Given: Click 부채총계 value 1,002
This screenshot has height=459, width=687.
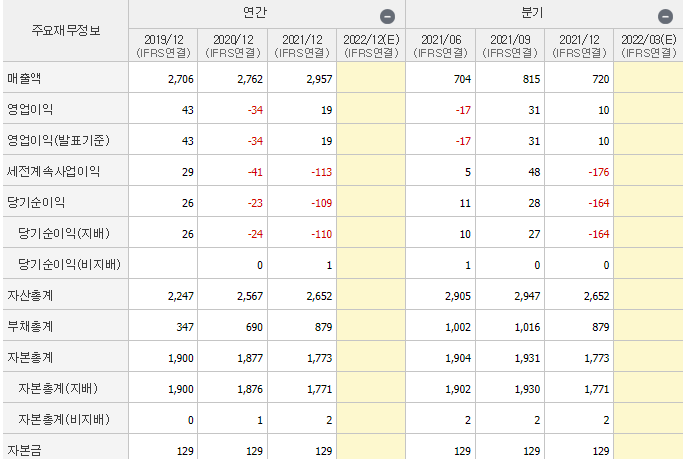Looking at the screenshot, I should [x=458, y=327].
